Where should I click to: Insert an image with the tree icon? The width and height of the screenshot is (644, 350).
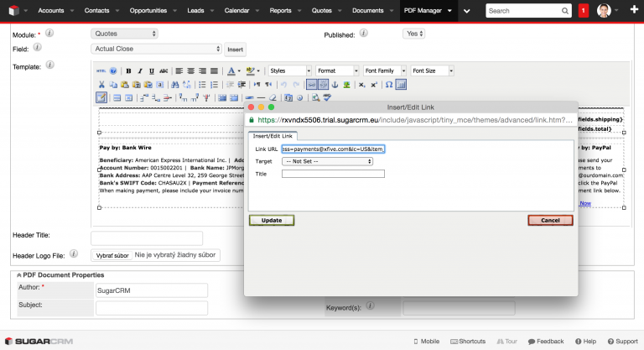click(346, 85)
